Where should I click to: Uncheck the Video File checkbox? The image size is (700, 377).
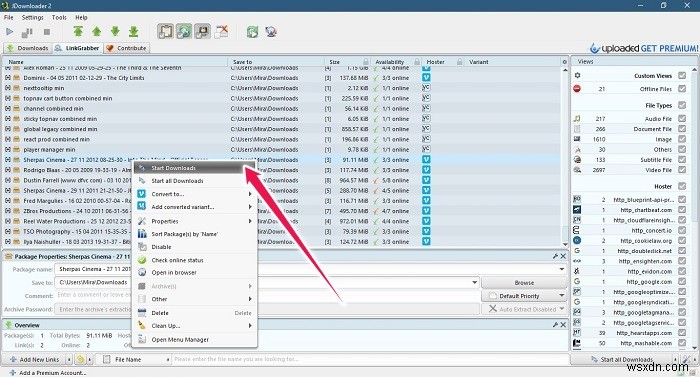point(682,170)
